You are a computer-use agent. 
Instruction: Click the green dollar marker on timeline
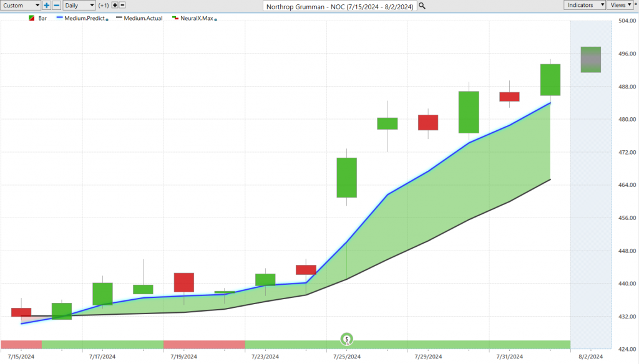(347, 339)
